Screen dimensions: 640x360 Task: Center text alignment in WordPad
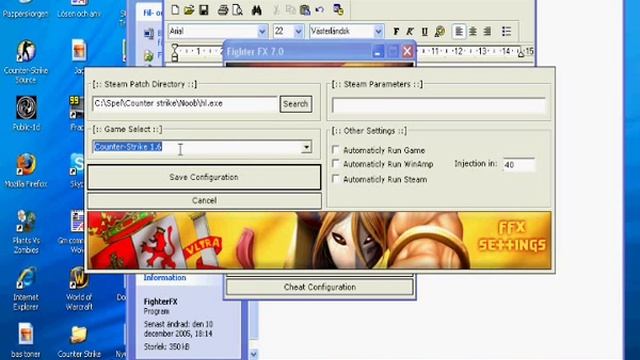coord(473,31)
